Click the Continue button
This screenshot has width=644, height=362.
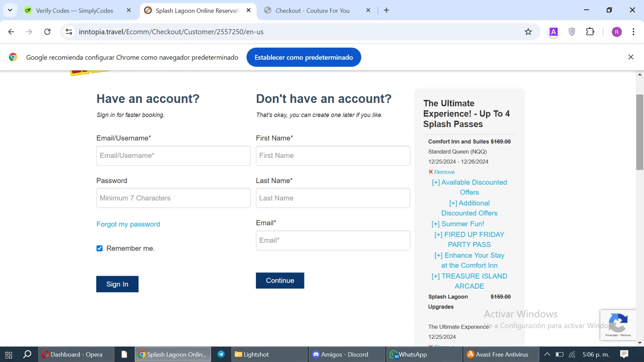tap(280, 281)
